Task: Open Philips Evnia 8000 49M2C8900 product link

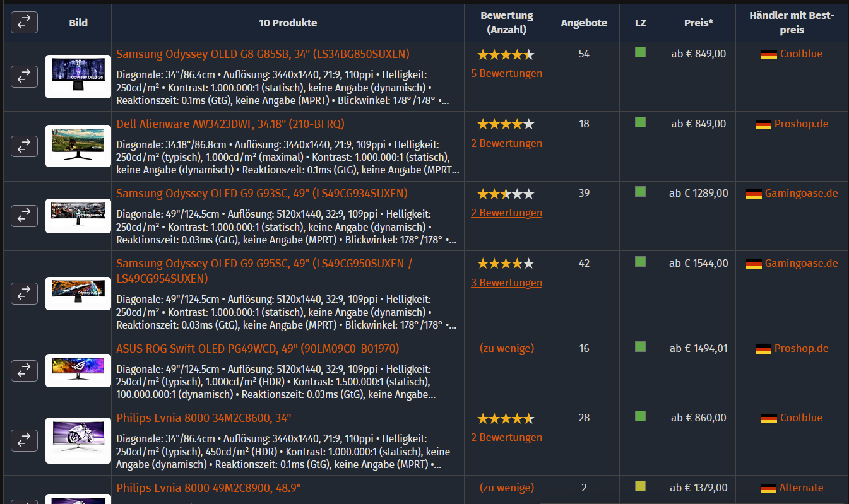Action: (209, 488)
